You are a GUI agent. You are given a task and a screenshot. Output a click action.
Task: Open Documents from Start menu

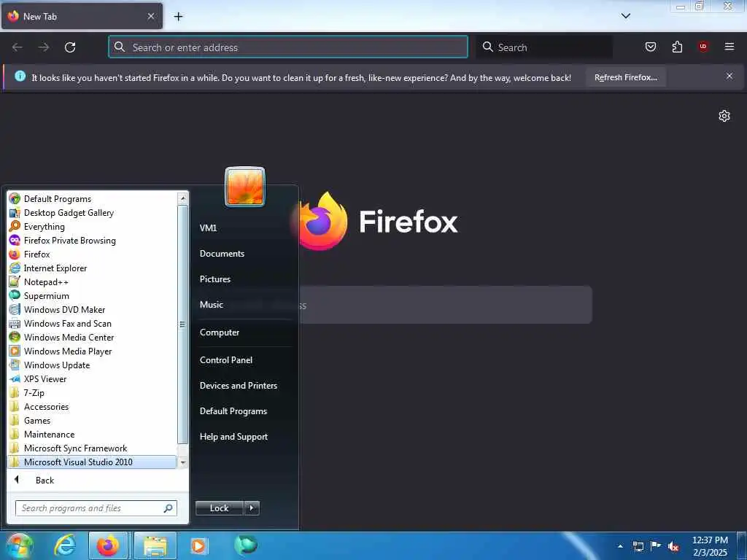pos(222,253)
